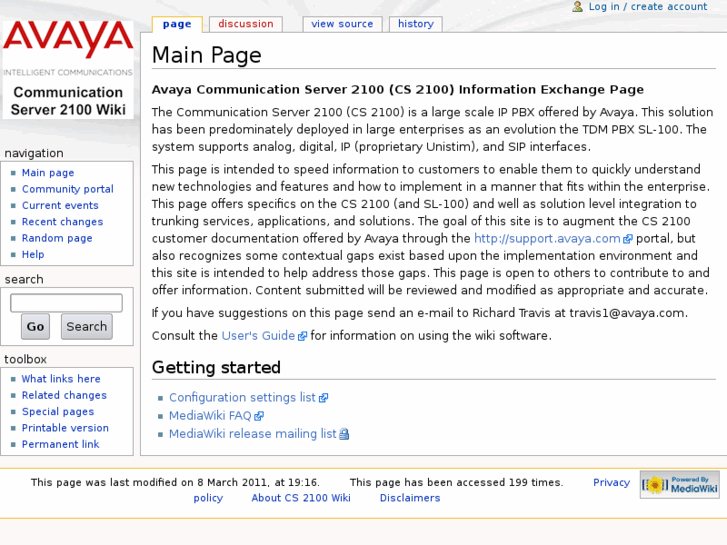Open the discussion tab
Screen dimensions: 727x545
(x=246, y=24)
